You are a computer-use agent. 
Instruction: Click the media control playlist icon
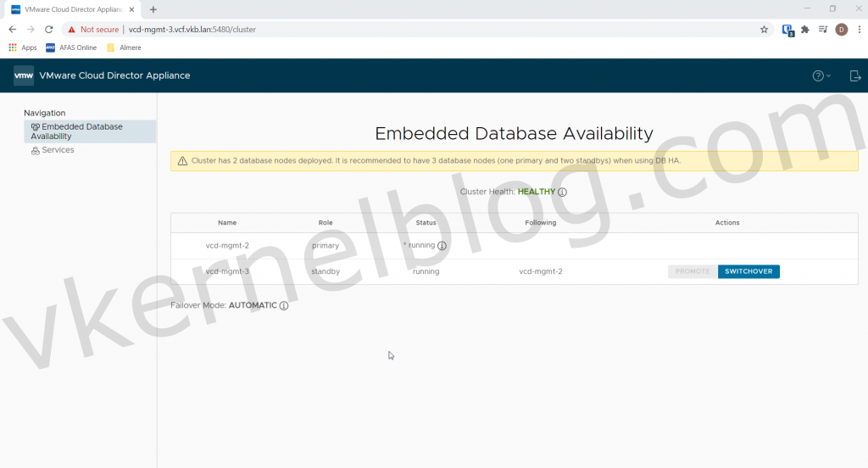(x=823, y=30)
